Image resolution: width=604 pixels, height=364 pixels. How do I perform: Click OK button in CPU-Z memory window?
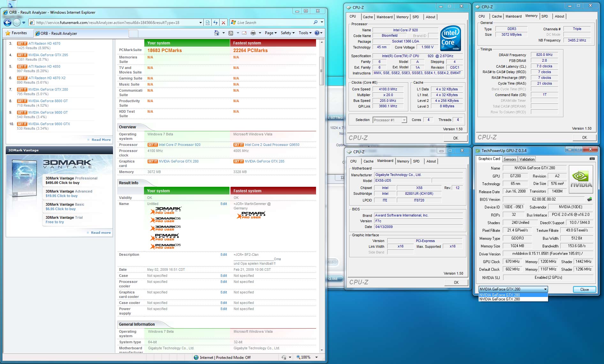click(x=584, y=138)
